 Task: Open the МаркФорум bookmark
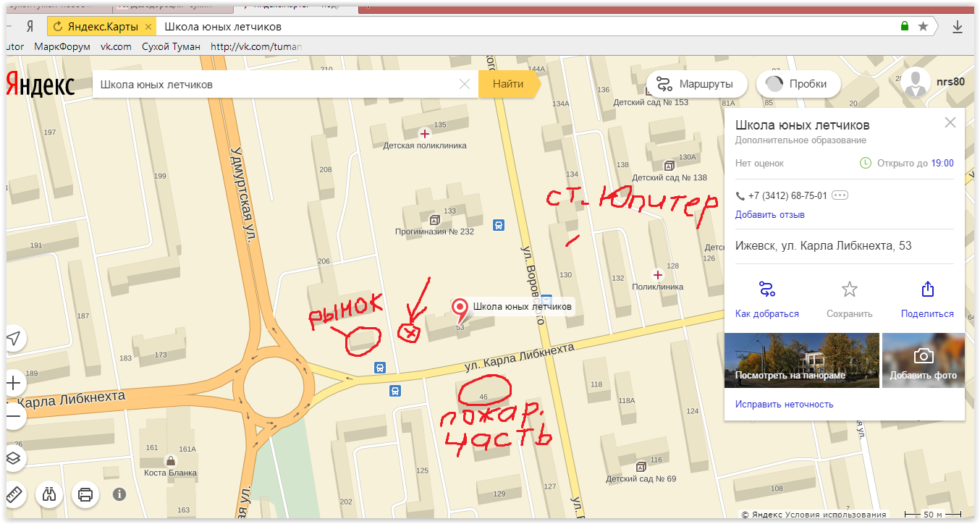[x=62, y=46]
